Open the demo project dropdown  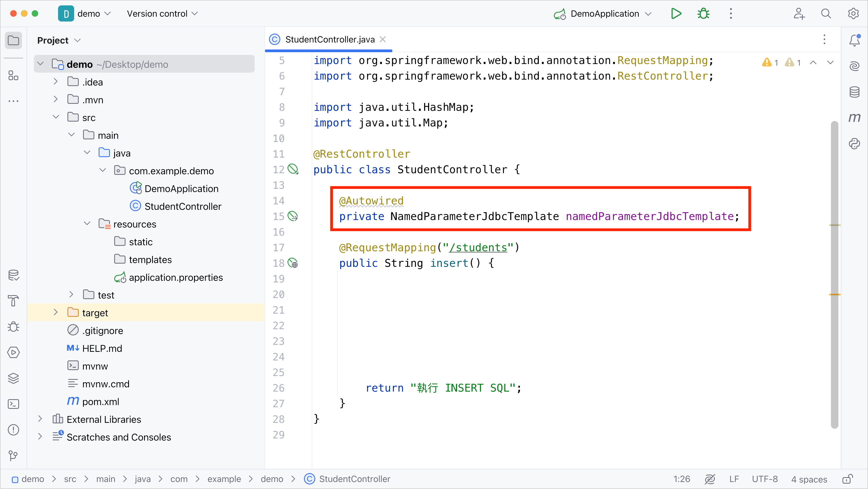coord(85,13)
